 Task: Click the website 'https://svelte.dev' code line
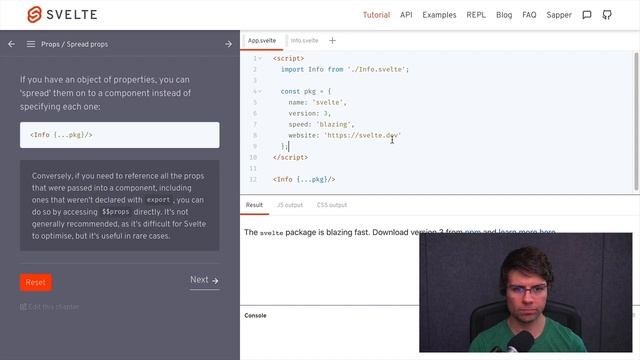click(344, 135)
